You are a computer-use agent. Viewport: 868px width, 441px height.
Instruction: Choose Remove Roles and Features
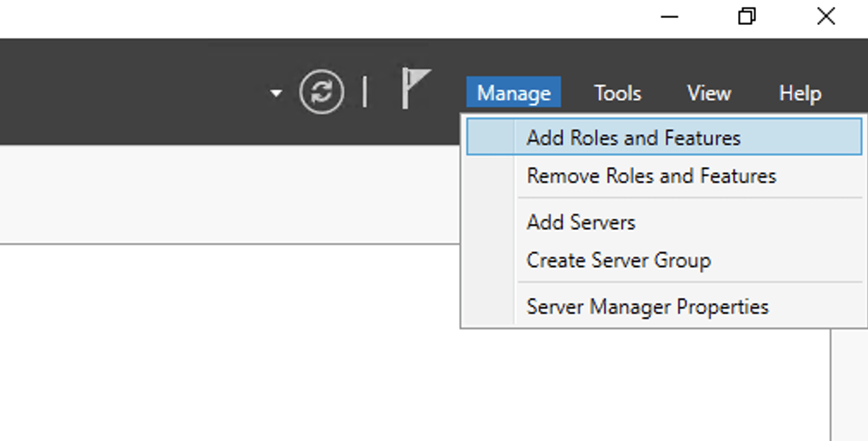[651, 176]
